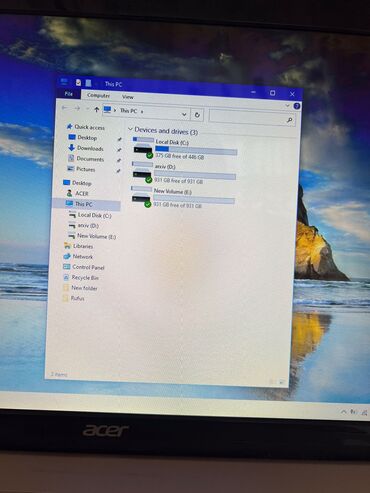Click This PC breadcrumb in address bar
The width and height of the screenshot is (370, 493).
tap(128, 111)
